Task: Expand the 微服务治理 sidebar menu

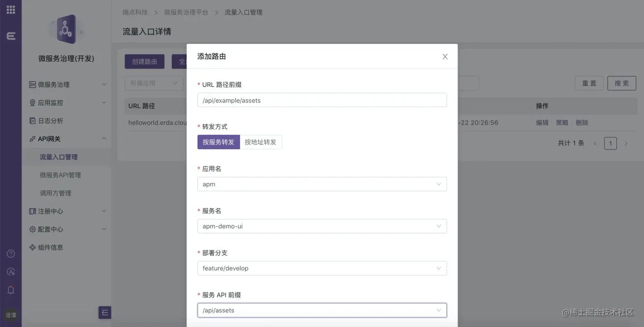Action: (67, 85)
